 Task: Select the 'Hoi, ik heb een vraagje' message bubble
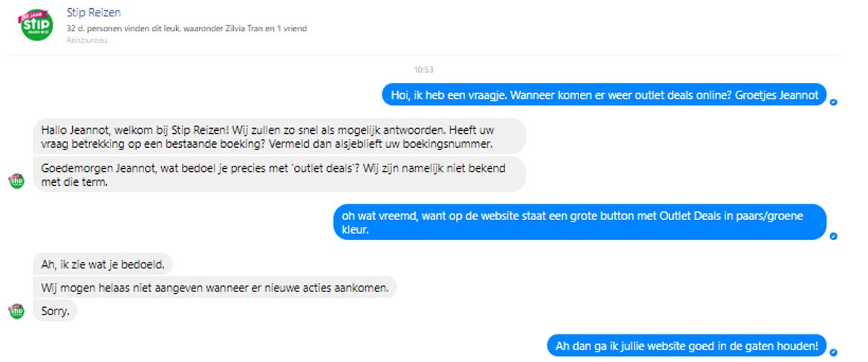(604, 95)
